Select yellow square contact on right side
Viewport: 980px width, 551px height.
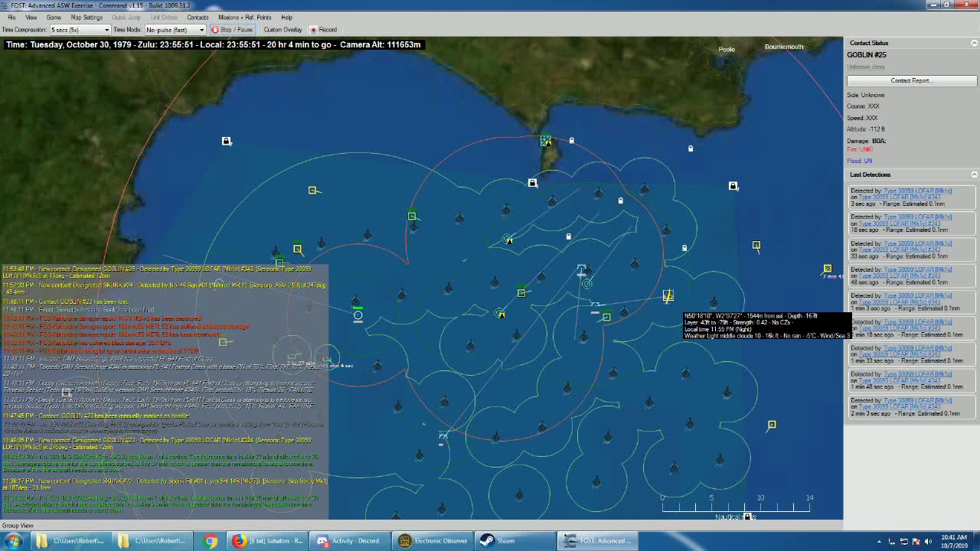(756, 245)
